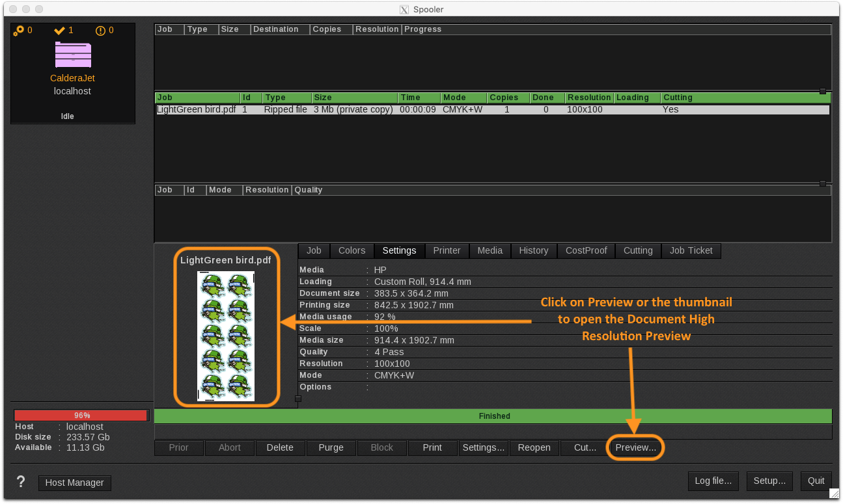
Task: Open the CostProof tab
Action: pyautogui.click(x=586, y=250)
